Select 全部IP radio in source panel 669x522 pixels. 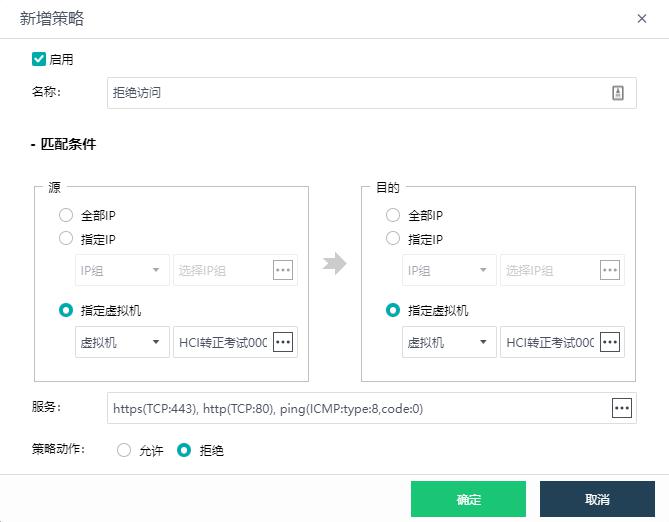coord(66,215)
